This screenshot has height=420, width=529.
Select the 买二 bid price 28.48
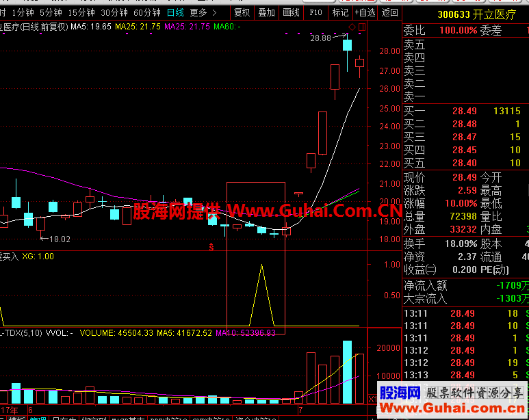465,124
